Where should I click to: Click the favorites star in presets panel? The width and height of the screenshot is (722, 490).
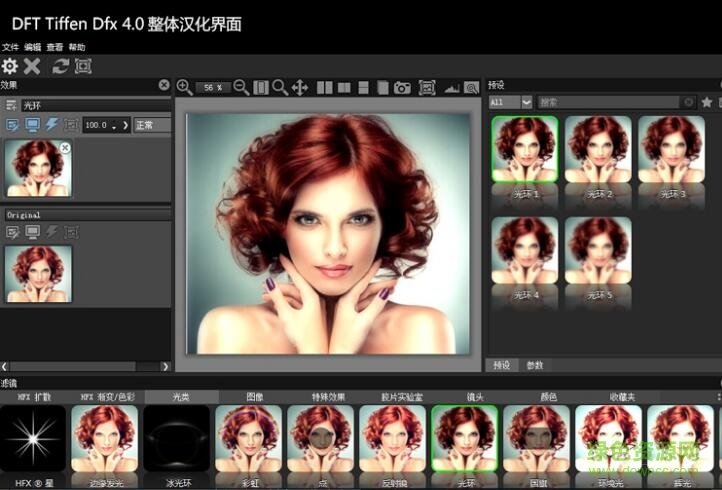(x=706, y=102)
